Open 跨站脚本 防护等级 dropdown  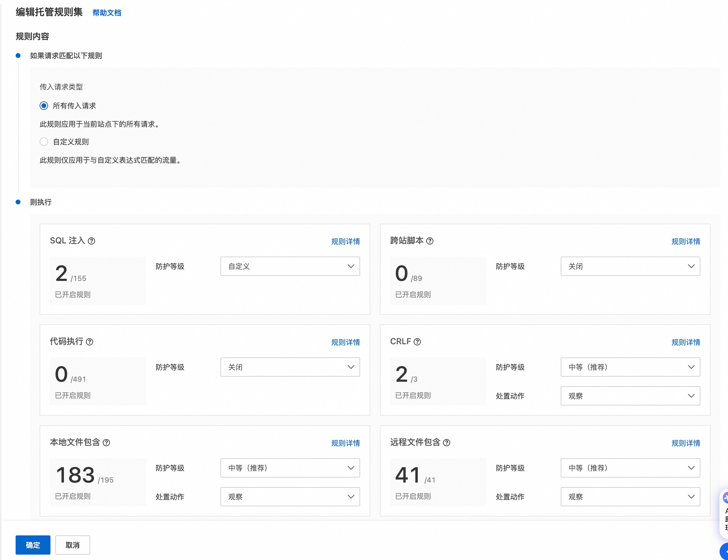click(x=630, y=266)
